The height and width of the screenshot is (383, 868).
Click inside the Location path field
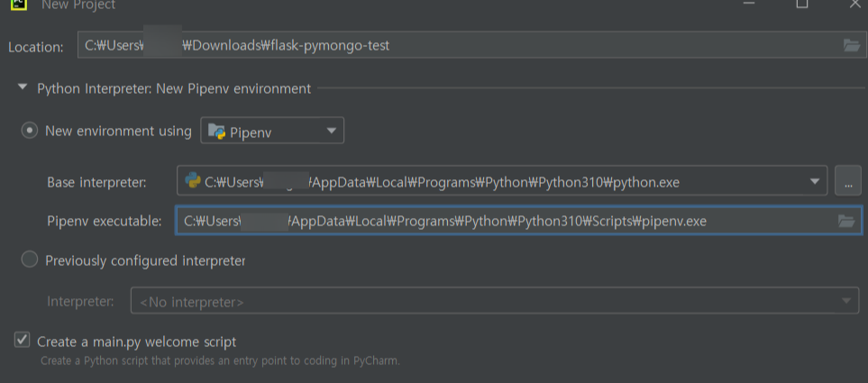pos(471,45)
